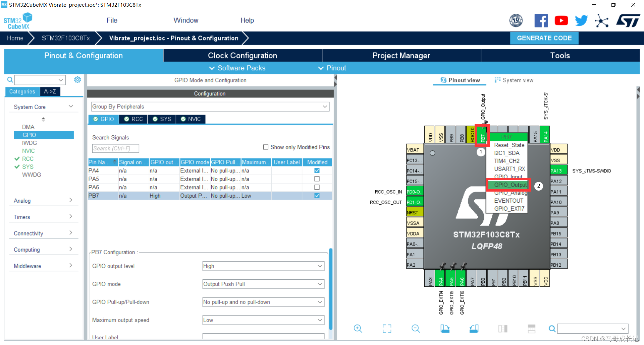Open the Facebook icon link
Screen dimensions: 644x345
point(541,21)
